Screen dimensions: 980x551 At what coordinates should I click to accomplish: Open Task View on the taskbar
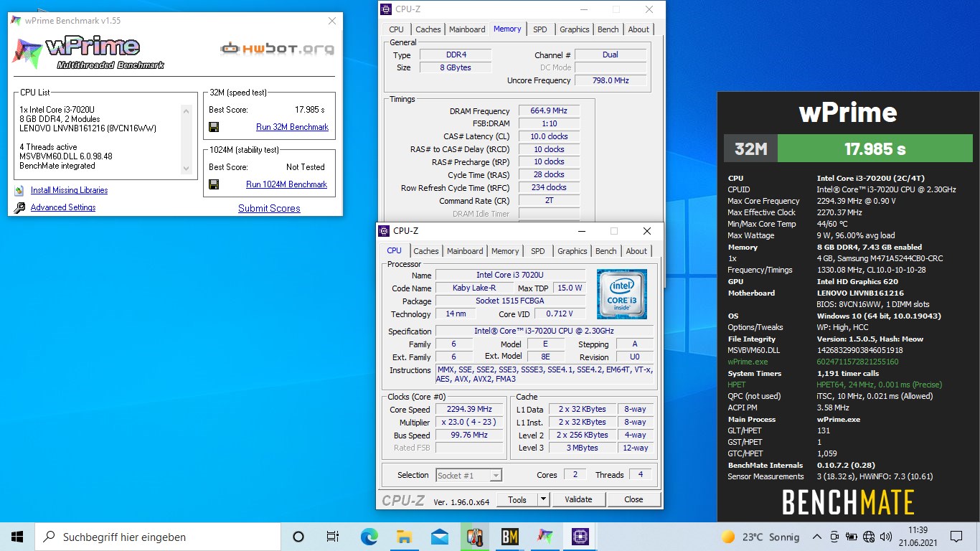(333, 537)
